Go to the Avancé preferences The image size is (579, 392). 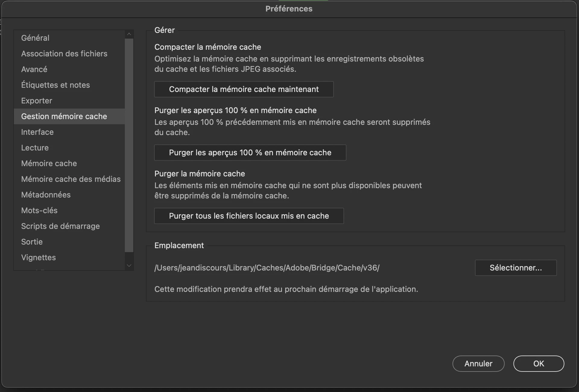tap(34, 69)
